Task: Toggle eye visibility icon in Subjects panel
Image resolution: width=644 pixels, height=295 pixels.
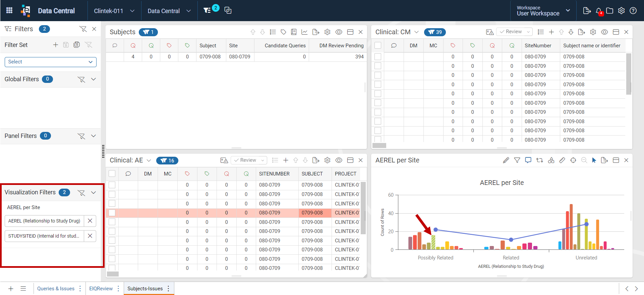Action: click(x=339, y=32)
